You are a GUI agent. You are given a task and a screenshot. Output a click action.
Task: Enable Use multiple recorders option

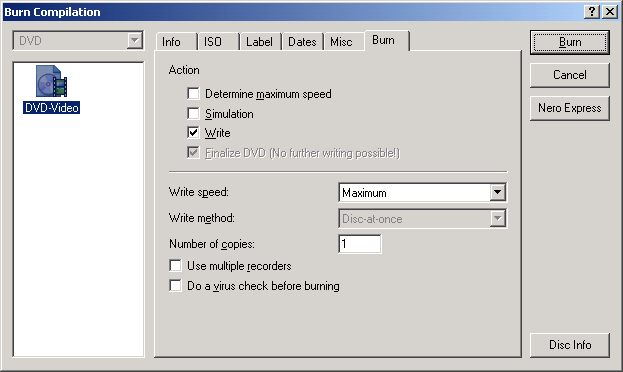175,265
